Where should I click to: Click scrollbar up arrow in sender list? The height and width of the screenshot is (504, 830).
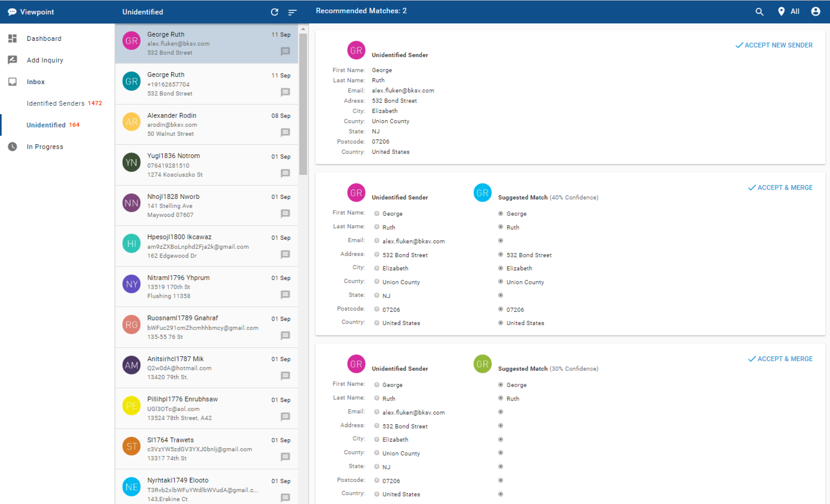point(303,29)
